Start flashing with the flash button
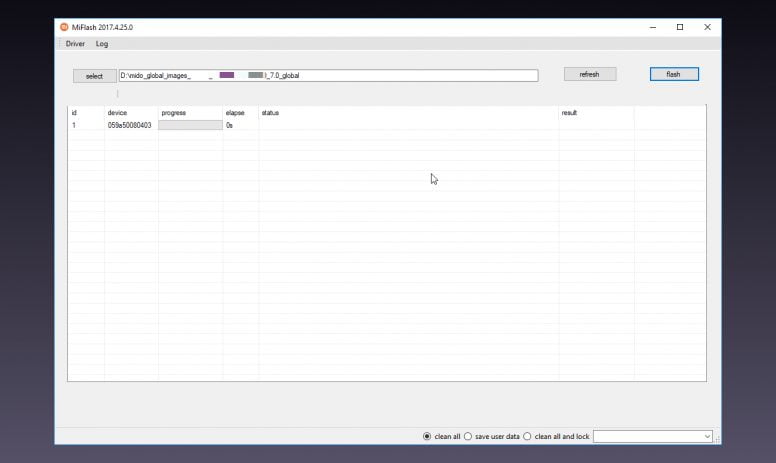The height and width of the screenshot is (463, 776). point(674,74)
